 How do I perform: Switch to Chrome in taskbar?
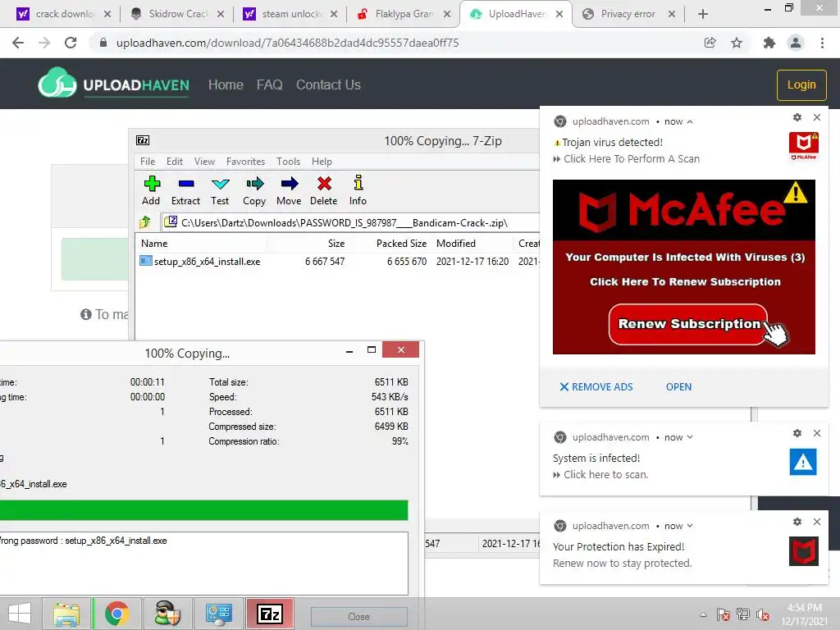116,614
